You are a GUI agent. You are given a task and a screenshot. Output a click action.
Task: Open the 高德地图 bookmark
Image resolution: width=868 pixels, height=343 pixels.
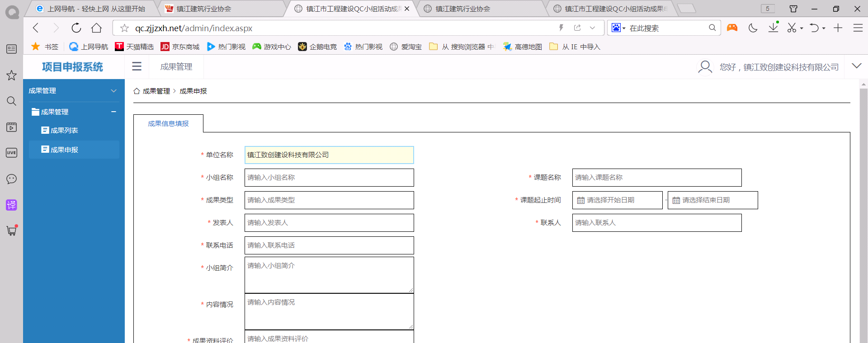(x=523, y=47)
